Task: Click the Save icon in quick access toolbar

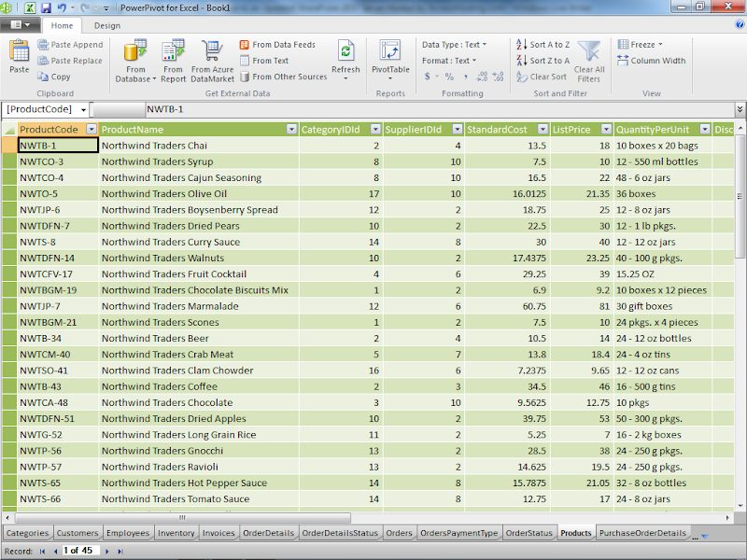Action: click(x=46, y=7)
